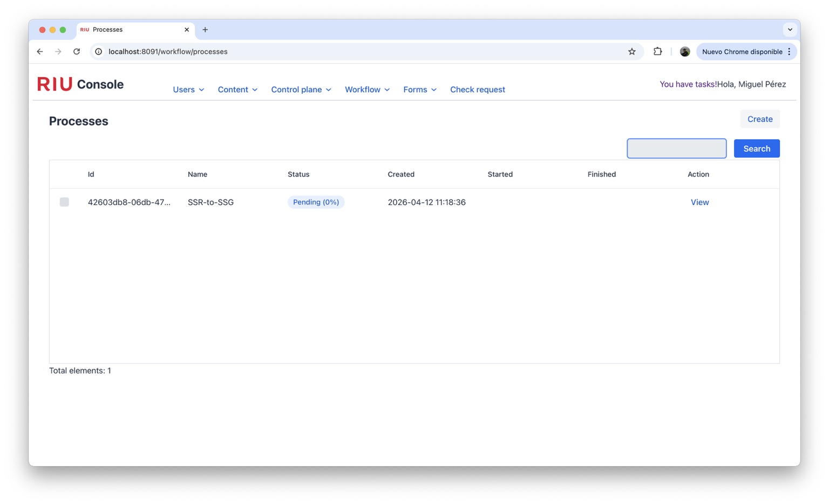The image size is (829, 504).
Task: Expand the Control plane dropdown
Action: (301, 90)
